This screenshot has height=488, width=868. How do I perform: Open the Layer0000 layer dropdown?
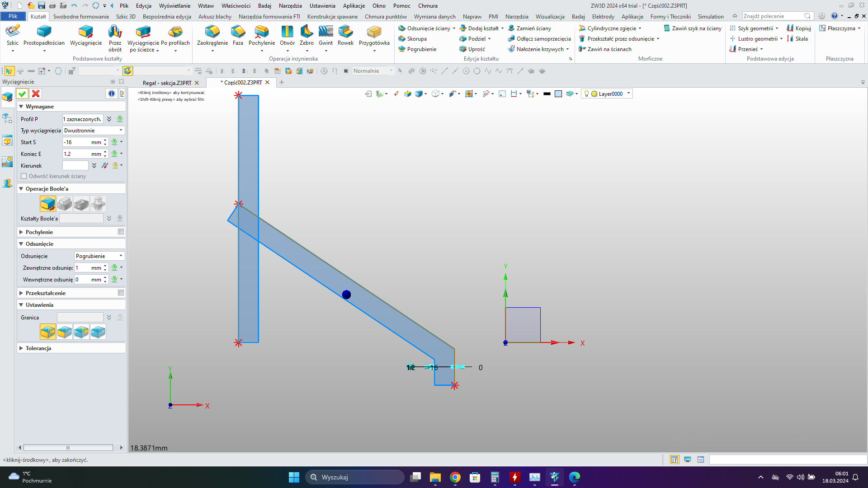[607, 94]
